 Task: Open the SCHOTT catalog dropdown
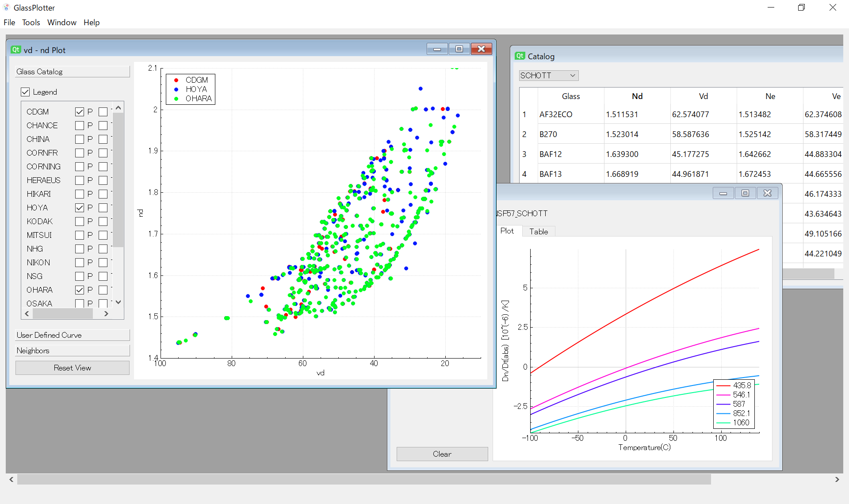click(x=548, y=76)
